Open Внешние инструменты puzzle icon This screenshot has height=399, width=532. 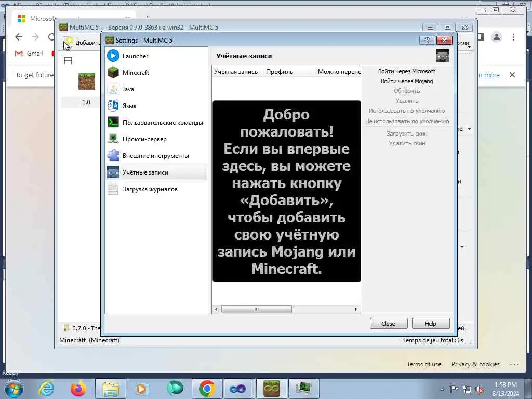[113, 155]
